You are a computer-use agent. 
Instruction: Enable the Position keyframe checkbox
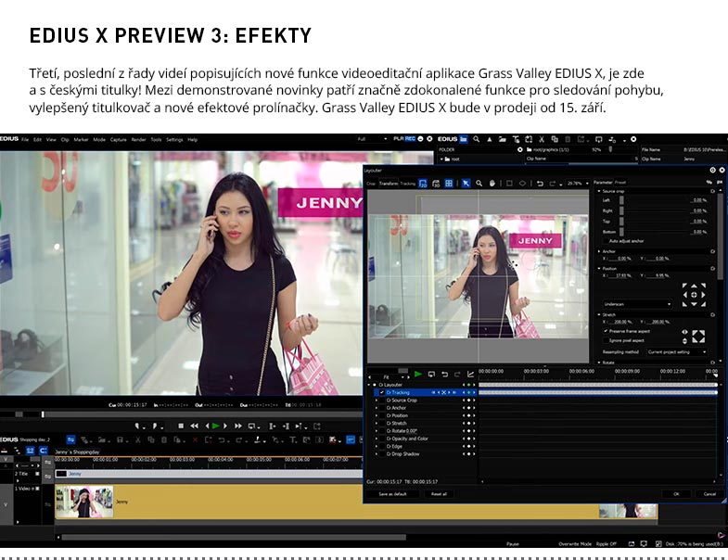382,415
